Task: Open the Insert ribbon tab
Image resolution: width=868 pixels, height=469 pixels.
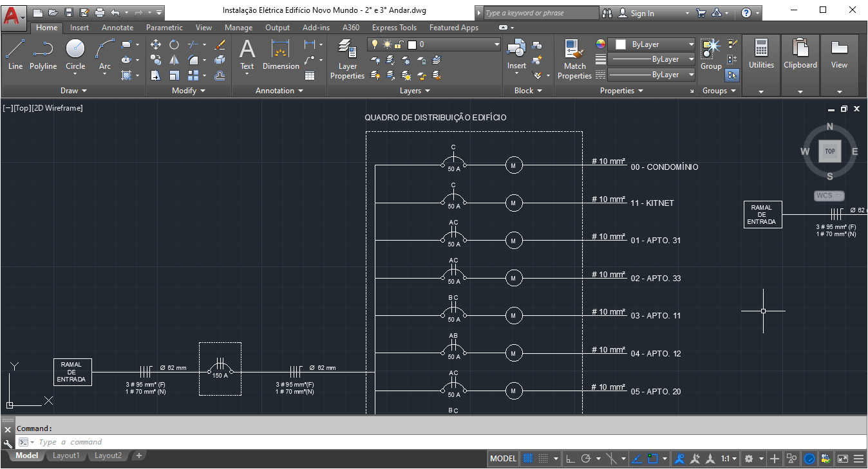Action: (x=80, y=28)
